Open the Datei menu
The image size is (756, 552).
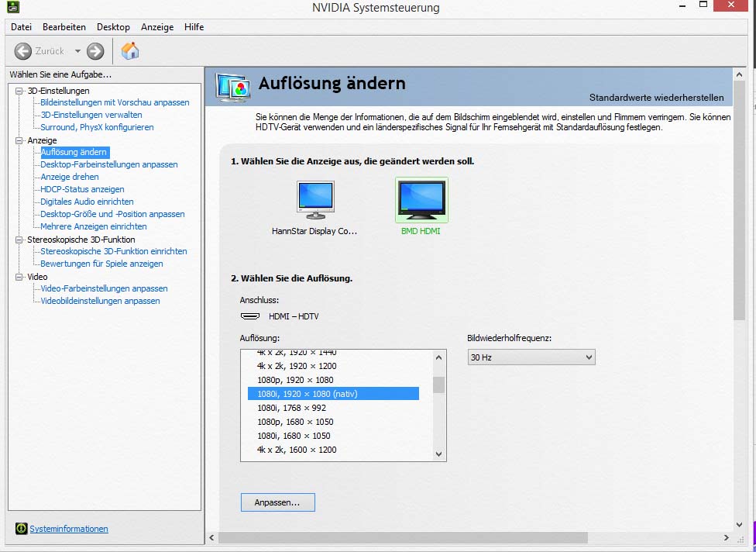pos(21,27)
